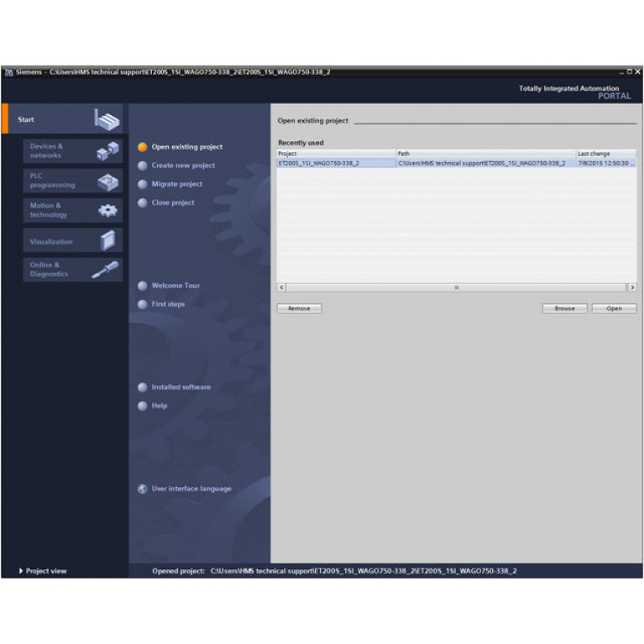This screenshot has height=644, width=644.
Task: Click the Devices & networks icon
Action: [x=107, y=151]
